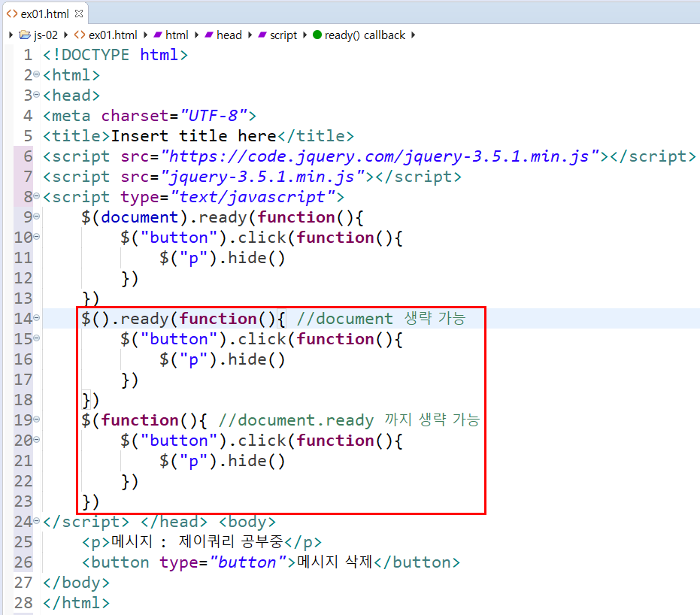Collapse code fold on line 24
Image resolution: width=700 pixels, height=615 pixels.
[x=37, y=520]
